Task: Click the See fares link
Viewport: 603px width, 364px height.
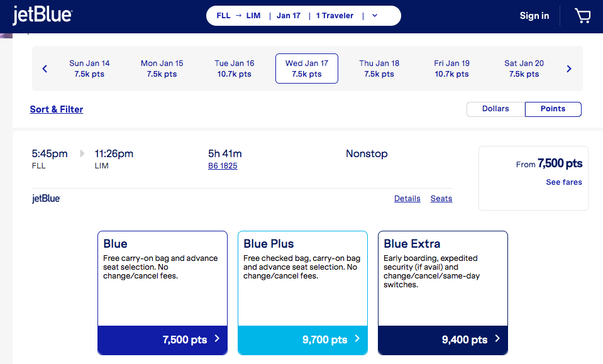Action: click(x=563, y=182)
